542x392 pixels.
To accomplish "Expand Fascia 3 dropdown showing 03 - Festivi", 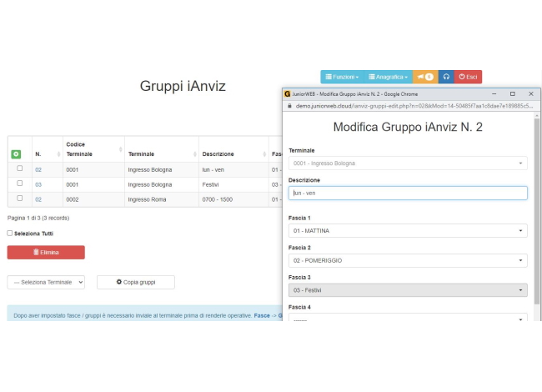I will pos(408,290).
